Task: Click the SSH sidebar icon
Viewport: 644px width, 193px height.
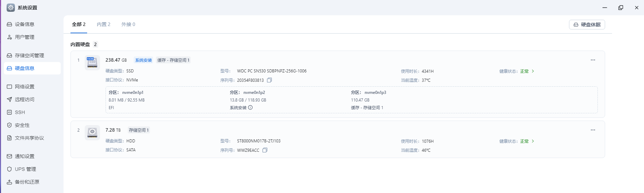Action: [x=9, y=112]
